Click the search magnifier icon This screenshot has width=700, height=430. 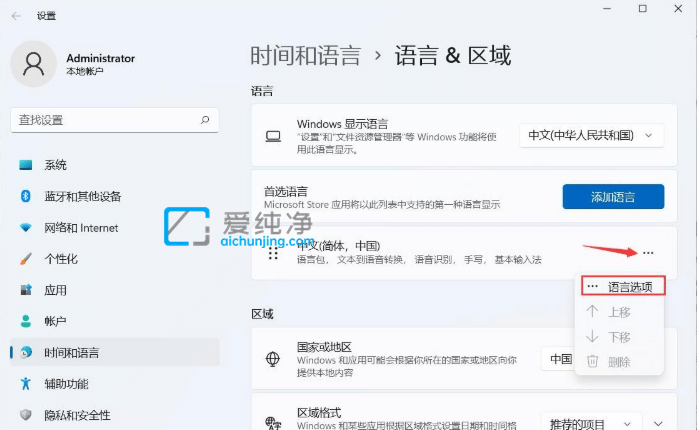[x=205, y=120]
